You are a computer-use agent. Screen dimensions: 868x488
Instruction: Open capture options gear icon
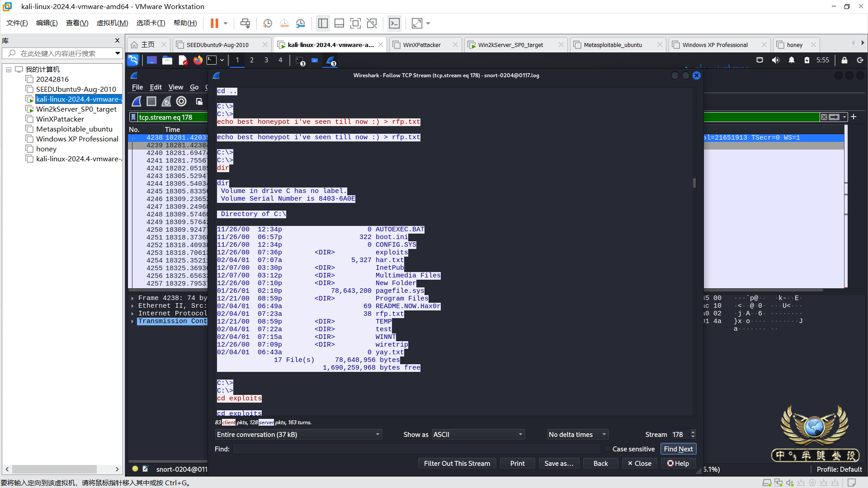(x=181, y=101)
